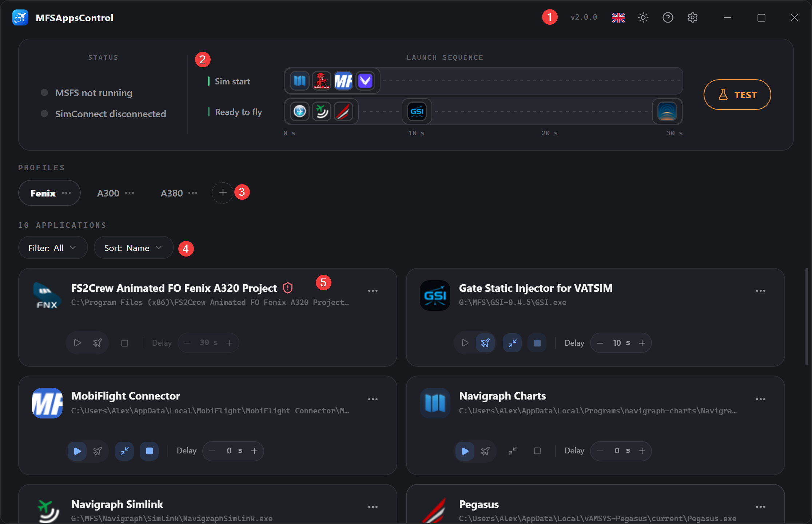The image size is (812, 524).
Task: Disable ready to fly launch for Gate Static Injector
Action: tap(485, 343)
